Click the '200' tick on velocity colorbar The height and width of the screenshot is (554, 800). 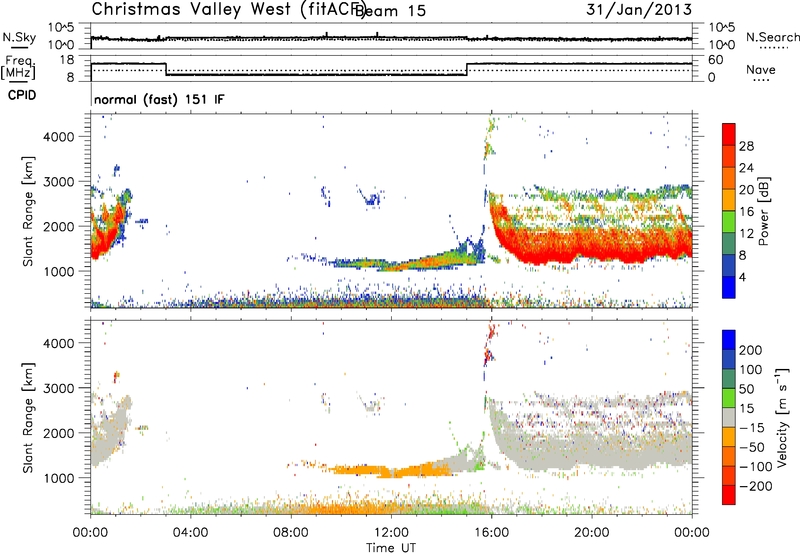click(x=751, y=350)
